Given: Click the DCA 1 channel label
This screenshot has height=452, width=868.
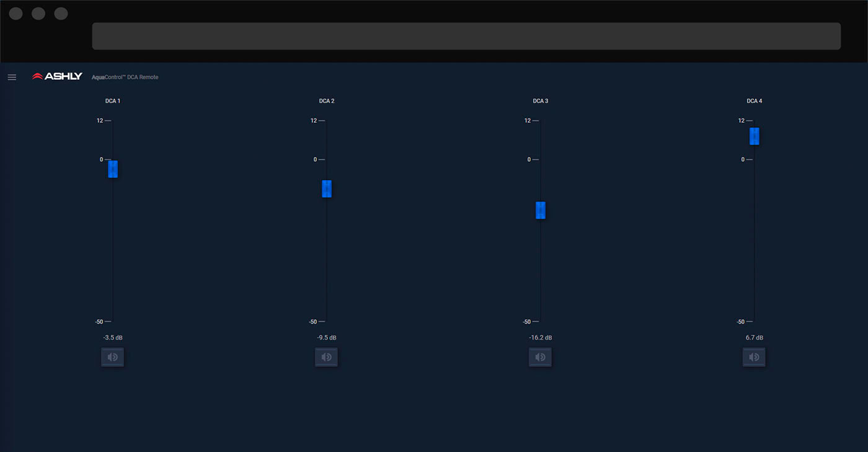Looking at the screenshot, I should [x=113, y=101].
